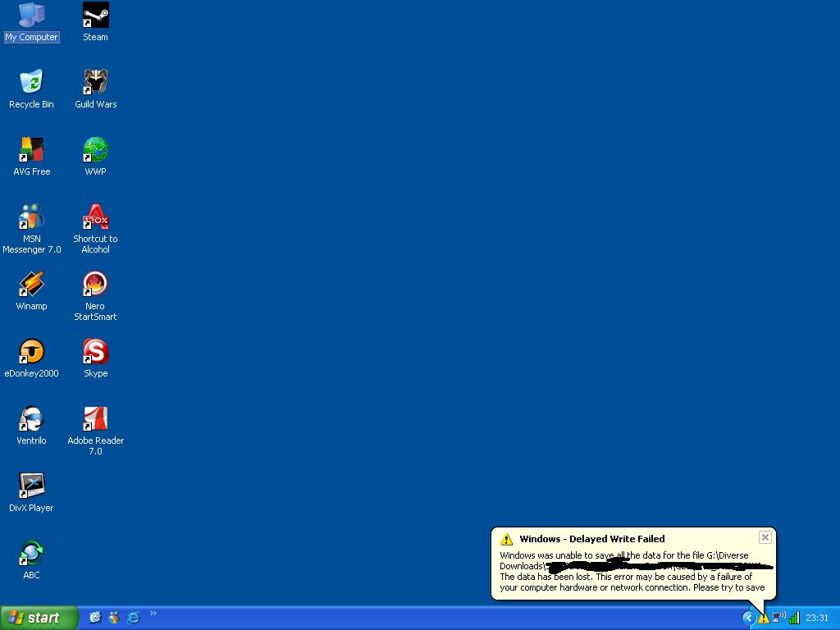Image resolution: width=840 pixels, height=630 pixels.
Task: Open the Start menu
Action: [x=39, y=618]
